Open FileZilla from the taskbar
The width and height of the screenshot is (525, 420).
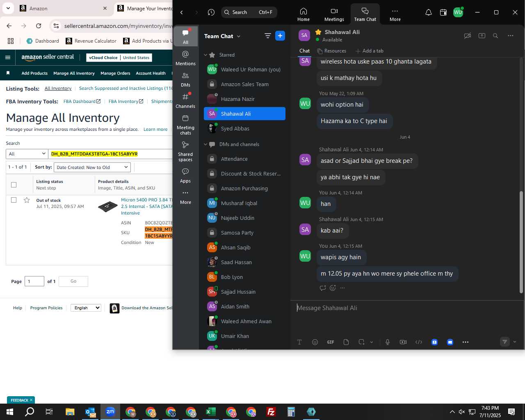coord(271,412)
